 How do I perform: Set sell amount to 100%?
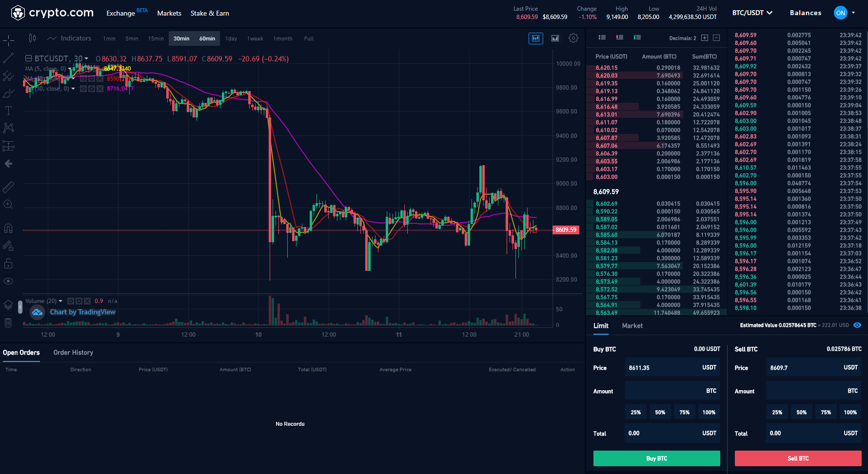click(x=850, y=412)
